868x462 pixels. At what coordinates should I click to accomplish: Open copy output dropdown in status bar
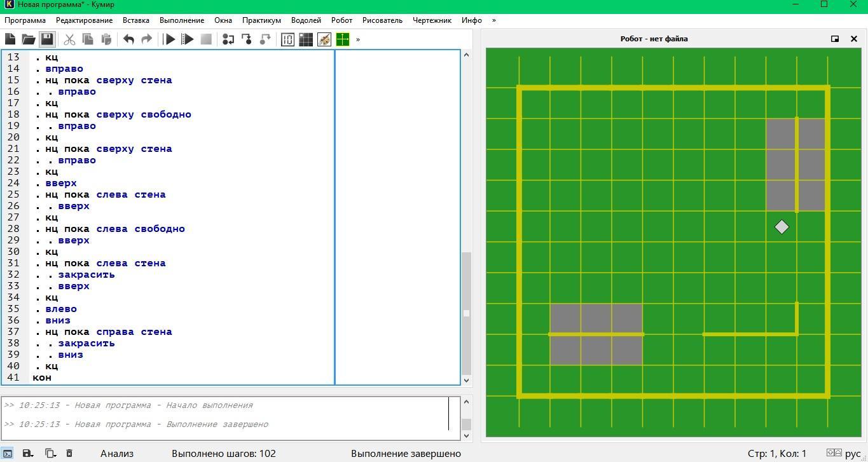(x=50, y=453)
